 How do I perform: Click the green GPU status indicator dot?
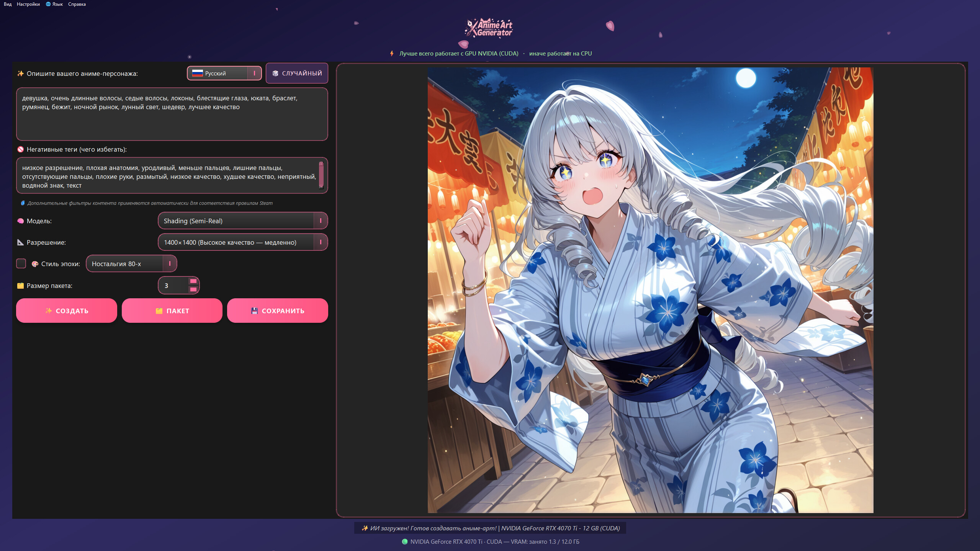point(405,541)
